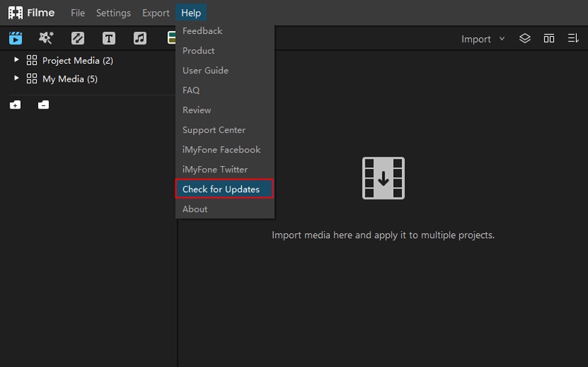The width and height of the screenshot is (588, 367).
Task: Open the Text tab icon
Action: coord(109,38)
